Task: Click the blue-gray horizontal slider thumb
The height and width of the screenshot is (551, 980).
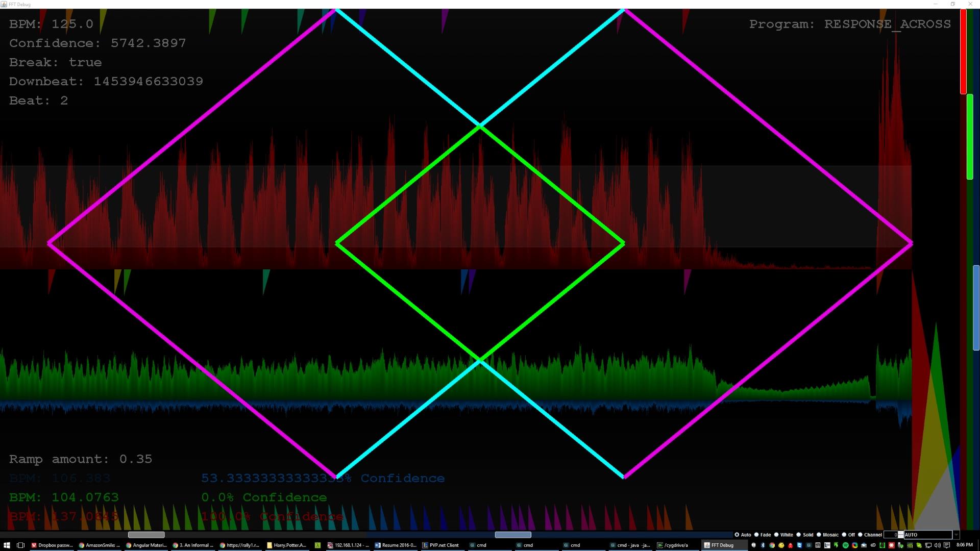Action: 513,535
